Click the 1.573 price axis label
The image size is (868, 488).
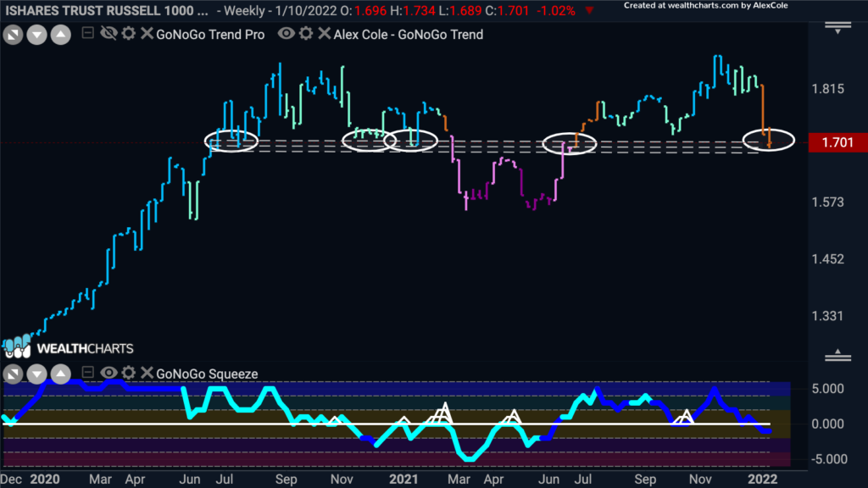tap(827, 202)
